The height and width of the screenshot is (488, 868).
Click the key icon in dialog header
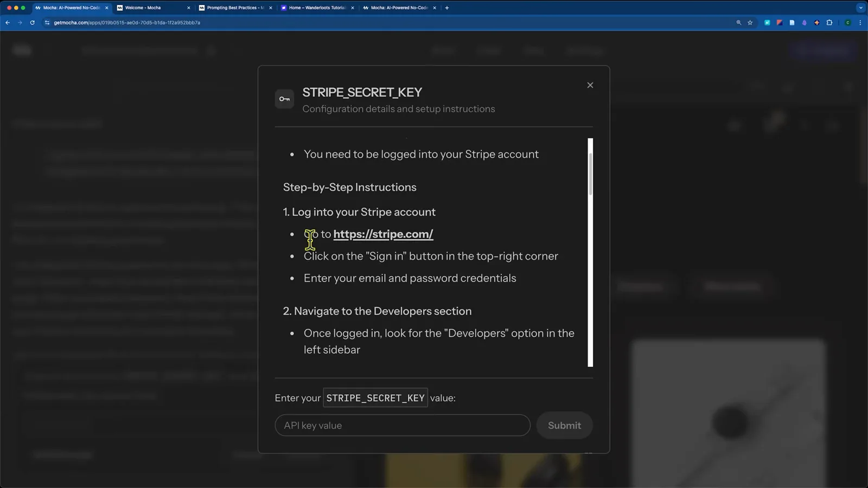[x=284, y=99]
